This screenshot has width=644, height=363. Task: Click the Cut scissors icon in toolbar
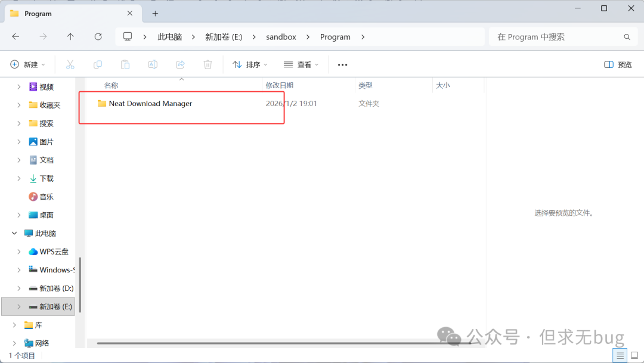click(x=70, y=64)
